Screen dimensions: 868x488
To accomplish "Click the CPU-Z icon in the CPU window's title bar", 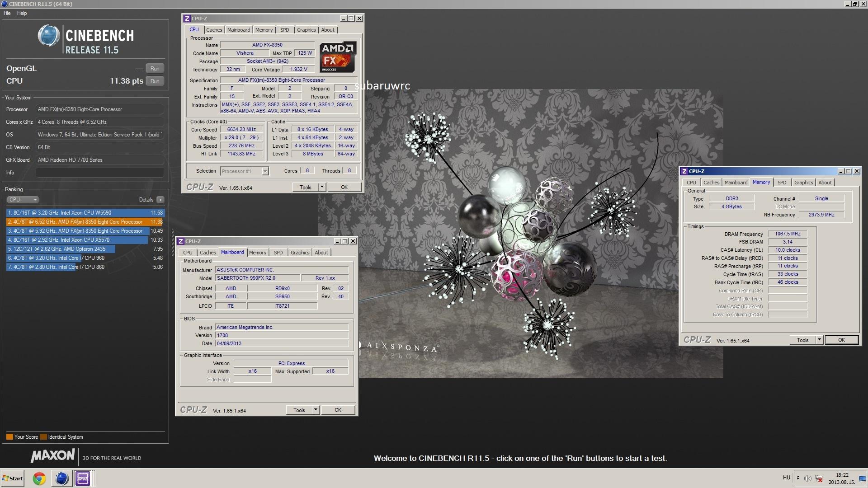I will (x=187, y=19).
